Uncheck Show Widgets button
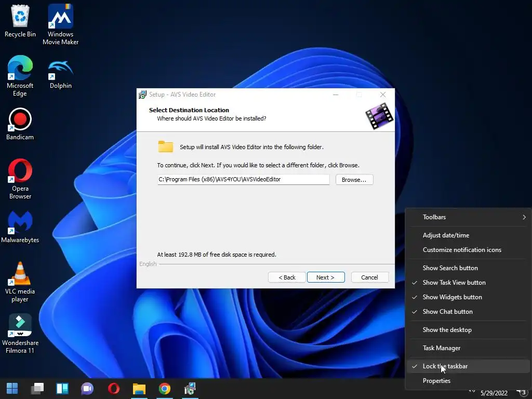The height and width of the screenshot is (399, 532). pos(468,297)
